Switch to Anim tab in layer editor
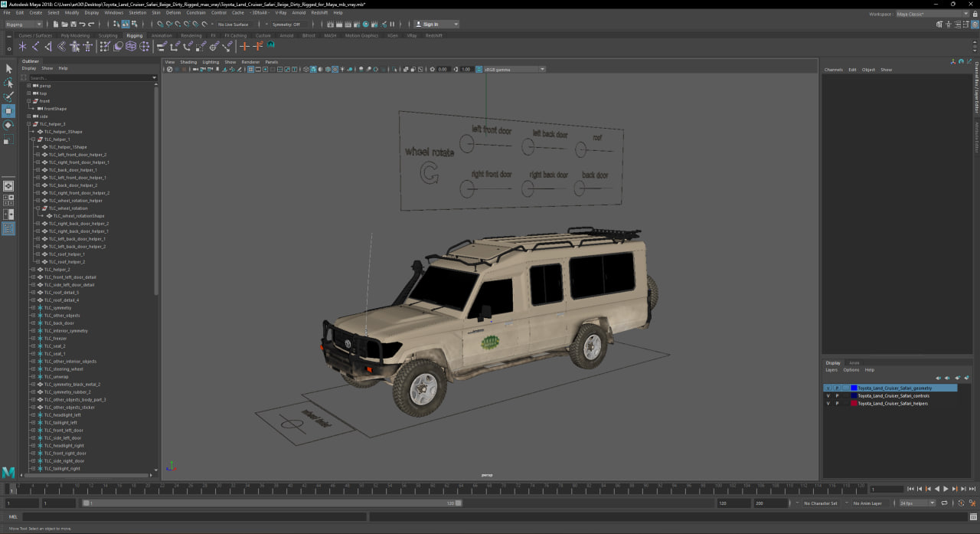Image resolution: width=980 pixels, height=534 pixels. click(x=854, y=363)
